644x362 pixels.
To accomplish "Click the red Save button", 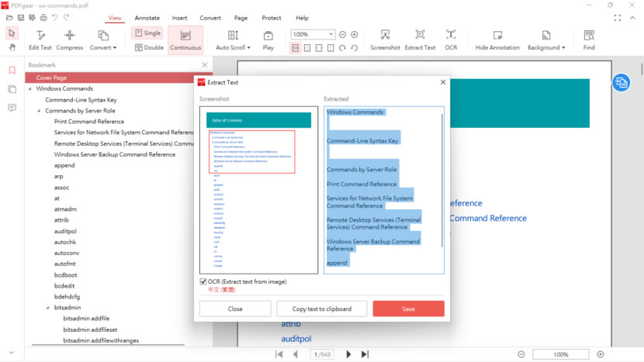I will tap(408, 309).
